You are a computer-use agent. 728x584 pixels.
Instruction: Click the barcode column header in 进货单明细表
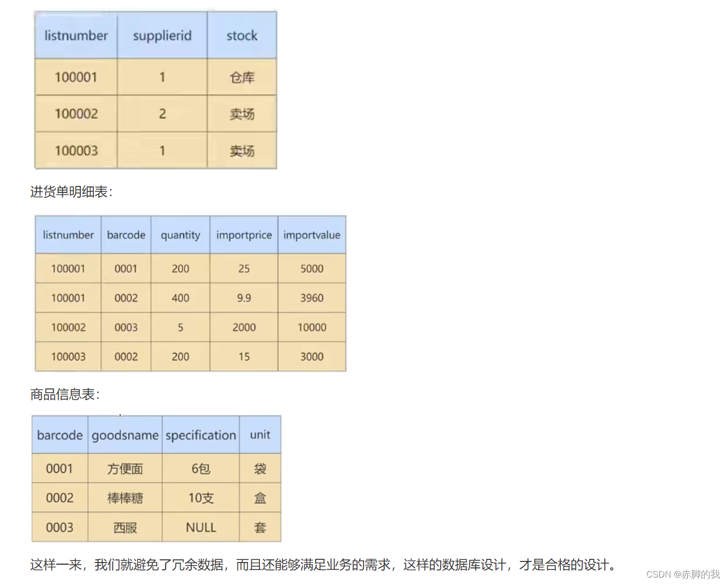click(x=125, y=235)
